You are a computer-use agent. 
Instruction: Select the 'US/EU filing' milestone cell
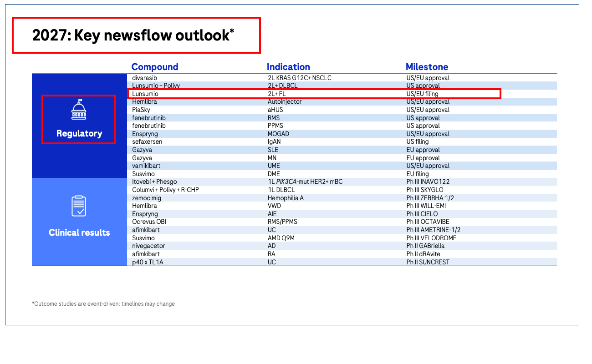[423, 94]
